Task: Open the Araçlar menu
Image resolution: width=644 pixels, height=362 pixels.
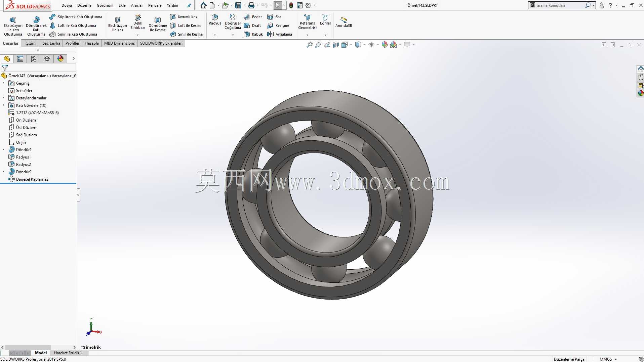Action: click(137, 5)
